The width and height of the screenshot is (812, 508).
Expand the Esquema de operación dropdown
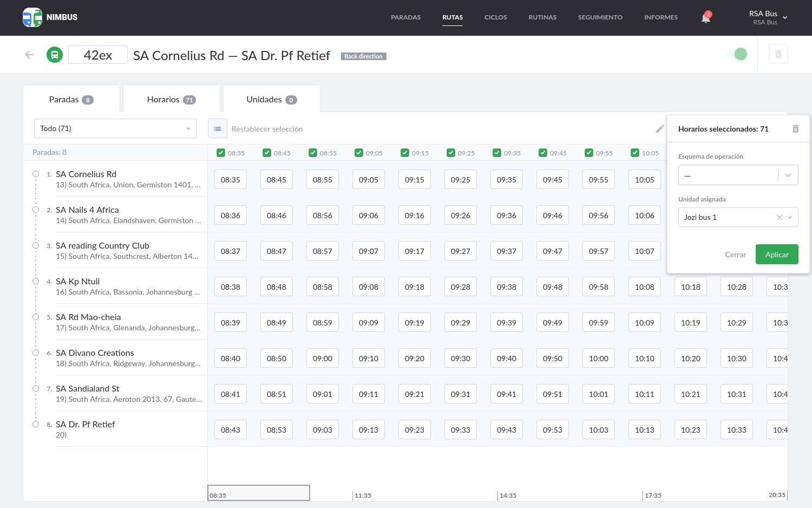click(738, 175)
